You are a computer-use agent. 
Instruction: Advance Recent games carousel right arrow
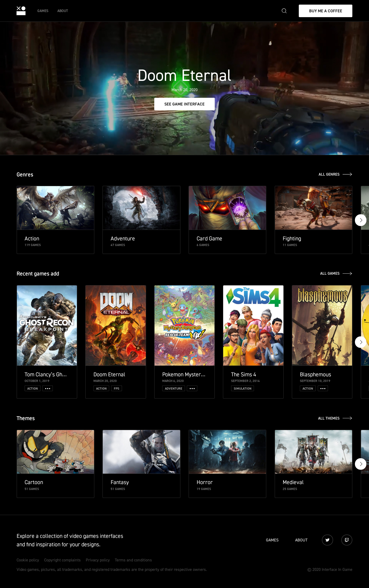pyautogui.click(x=360, y=342)
